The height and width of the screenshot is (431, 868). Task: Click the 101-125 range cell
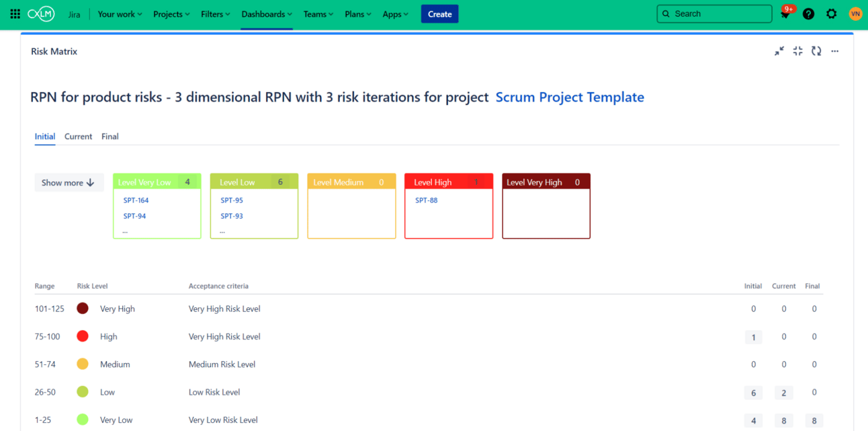(x=50, y=309)
